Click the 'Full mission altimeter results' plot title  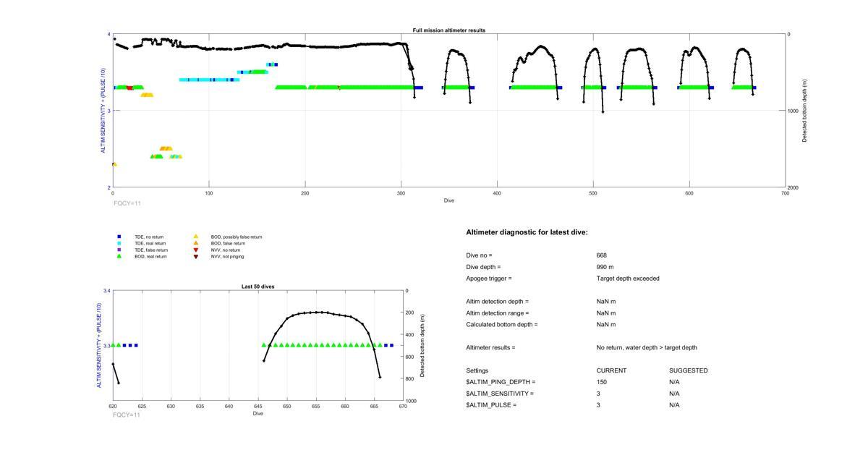[449, 30]
